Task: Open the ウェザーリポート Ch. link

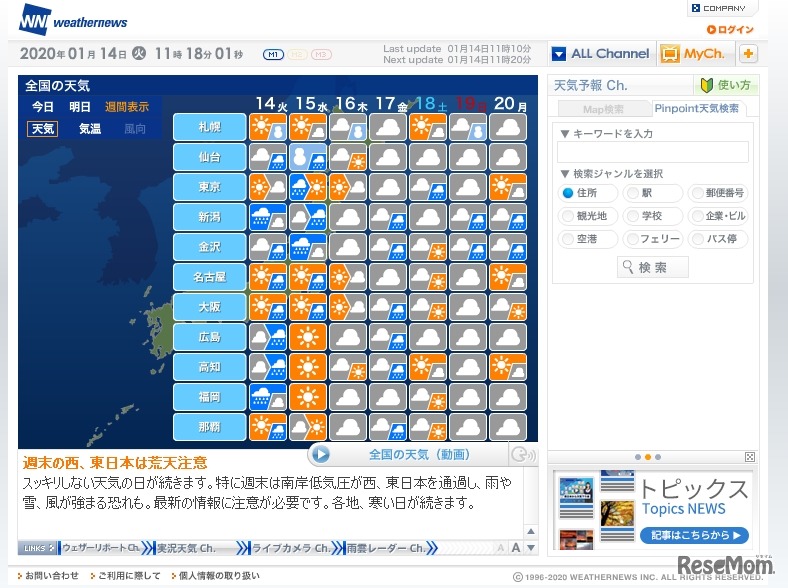Action: click(x=102, y=548)
